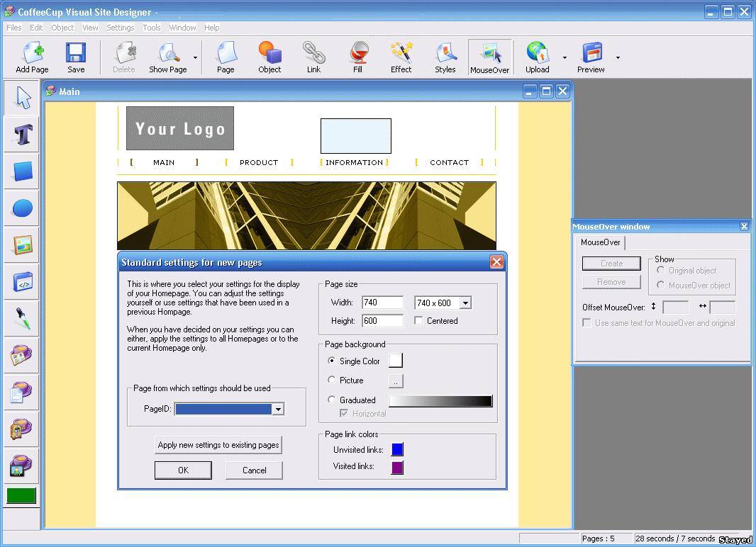Click the coffee cup with jukebox icon
The height and width of the screenshot is (547, 756).
(22, 429)
